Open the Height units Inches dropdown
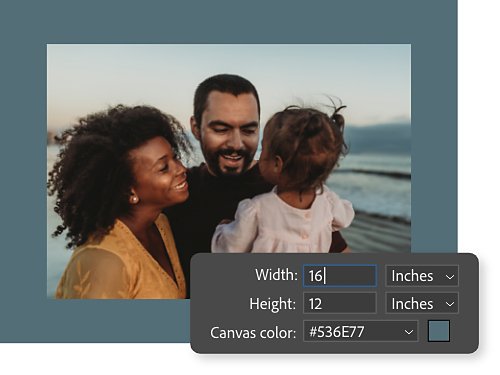Screen dimensions: 500x375 [422, 303]
